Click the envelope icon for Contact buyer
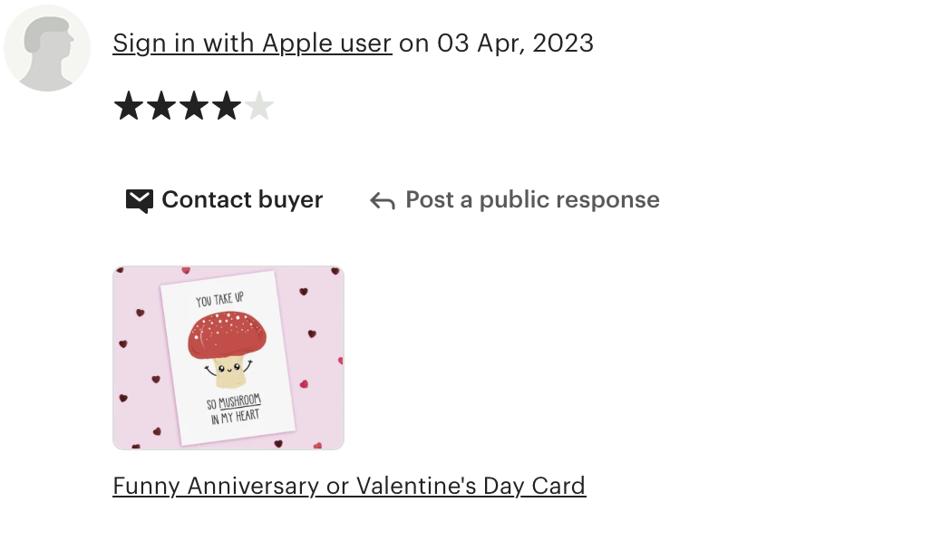The height and width of the screenshot is (560, 932). [140, 201]
